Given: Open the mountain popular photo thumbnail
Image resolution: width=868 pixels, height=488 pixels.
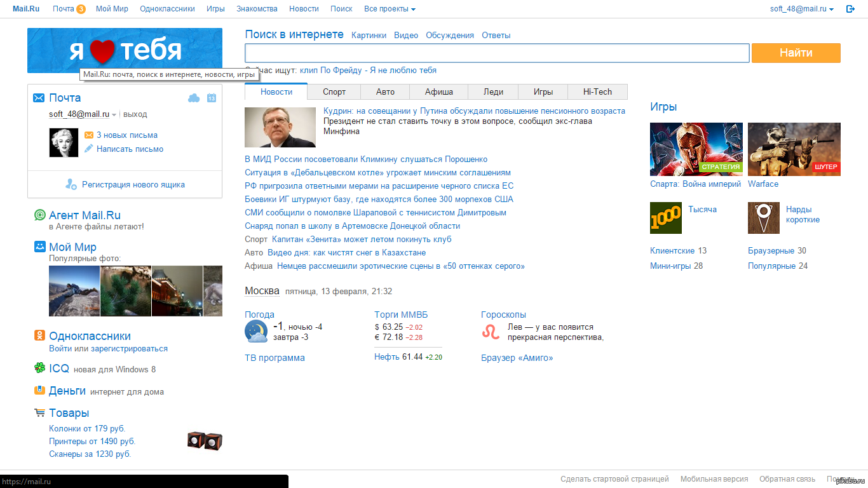Looking at the screenshot, I should pos(74,291).
